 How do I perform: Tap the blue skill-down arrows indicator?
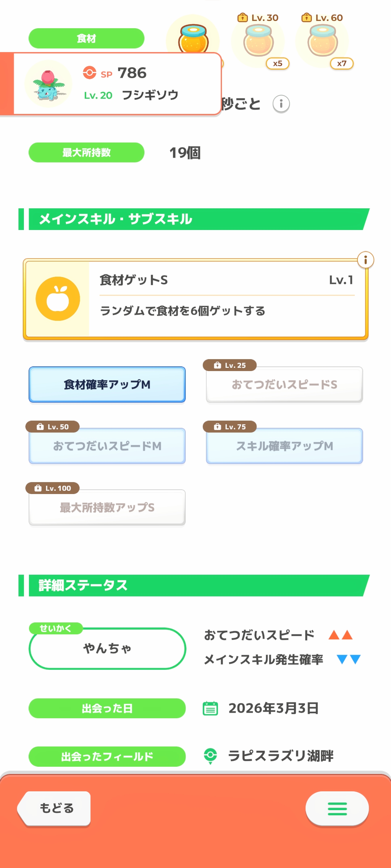point(349,659)
